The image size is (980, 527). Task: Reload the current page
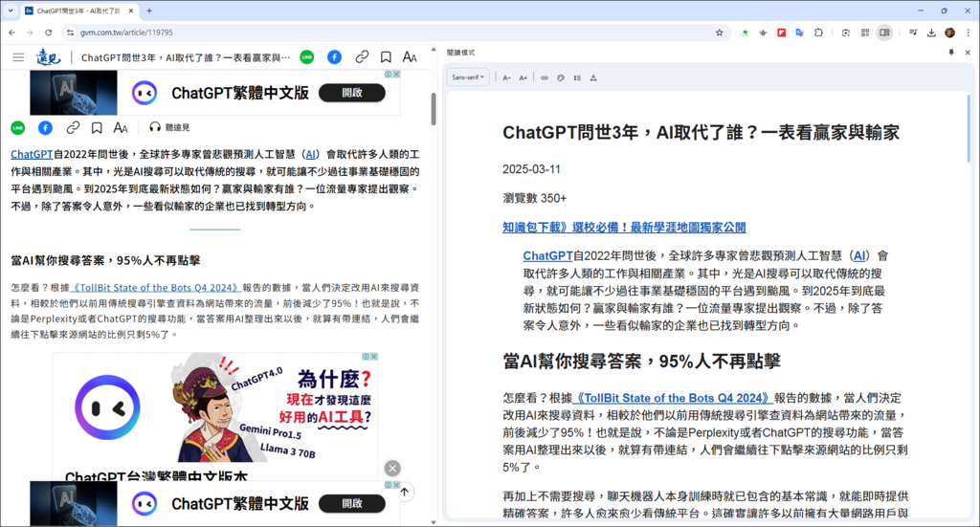tap(48, 33)
